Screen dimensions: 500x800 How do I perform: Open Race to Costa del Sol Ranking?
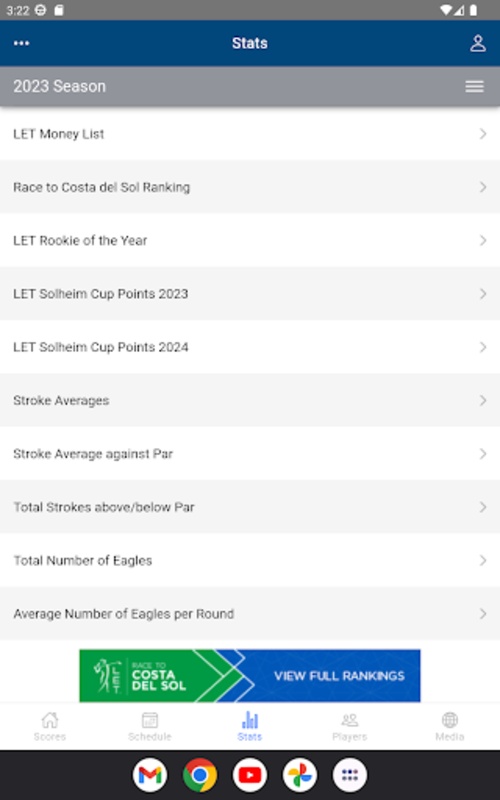pos(250,187)
